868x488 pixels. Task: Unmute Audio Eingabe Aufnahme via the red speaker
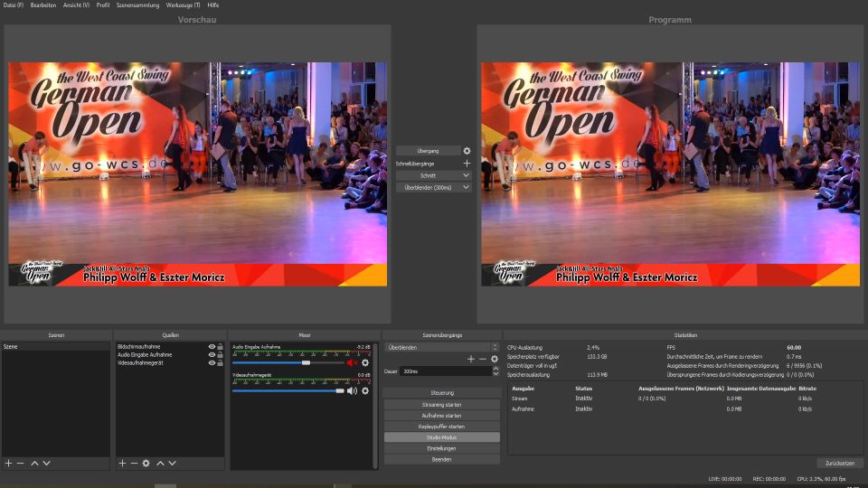tap(352, 362)
